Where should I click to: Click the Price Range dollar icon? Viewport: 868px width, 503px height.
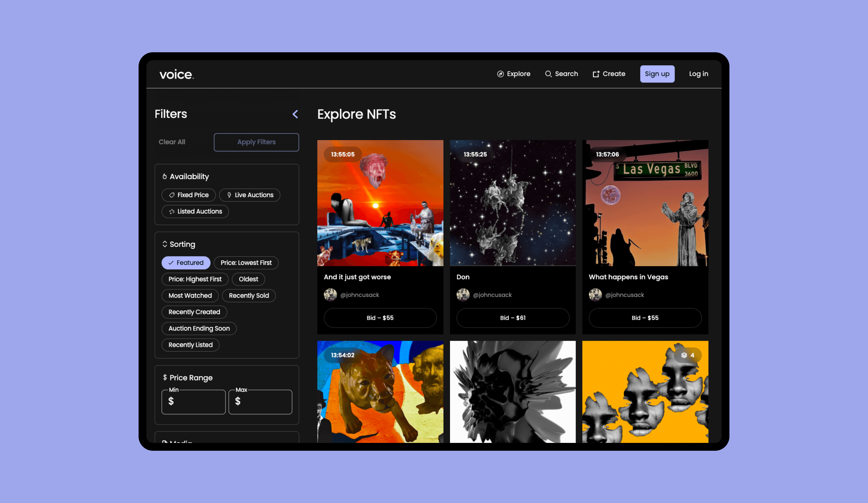165,377
